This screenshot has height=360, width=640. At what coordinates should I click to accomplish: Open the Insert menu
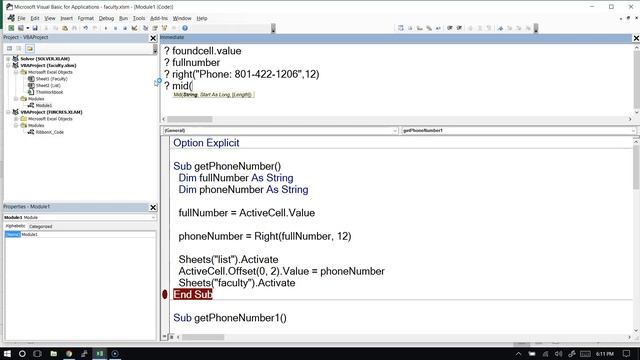(x=67, y=18)
